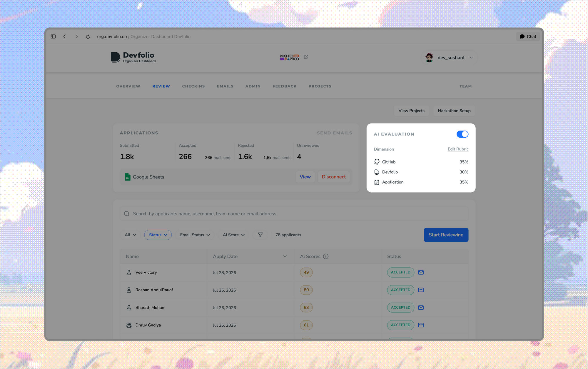Disconnect Google Sheets
The image size is (588, 369).
coord(334,177)
